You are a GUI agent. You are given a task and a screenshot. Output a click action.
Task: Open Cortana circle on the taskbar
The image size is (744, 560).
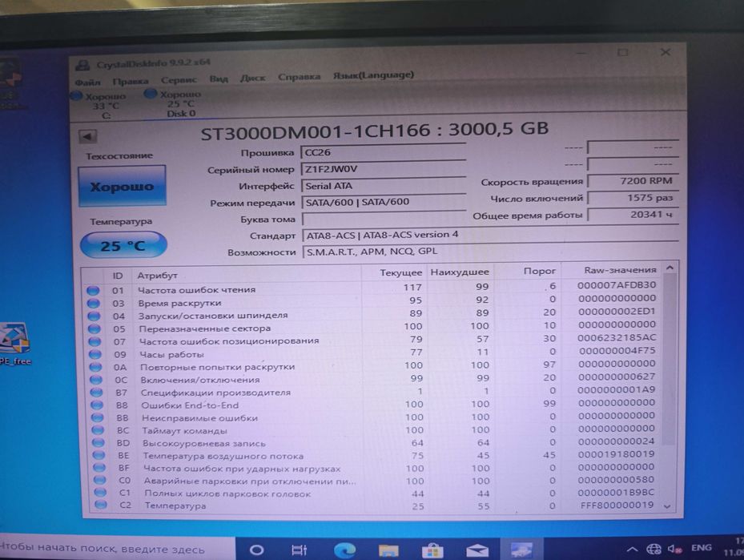point(257,550)
